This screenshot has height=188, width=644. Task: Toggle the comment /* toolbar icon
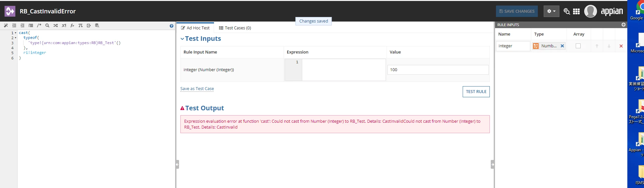(x=39, y=25)
